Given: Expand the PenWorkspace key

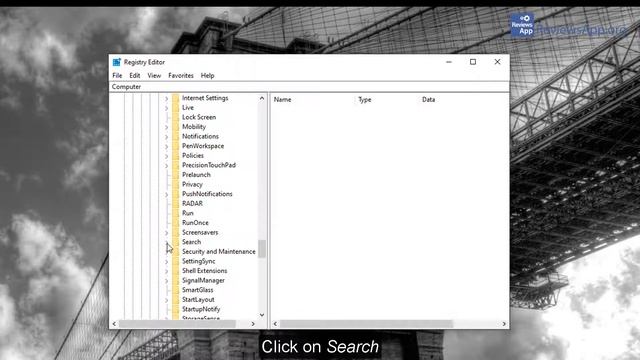Looking at the screenshot, I should [166, 147].
